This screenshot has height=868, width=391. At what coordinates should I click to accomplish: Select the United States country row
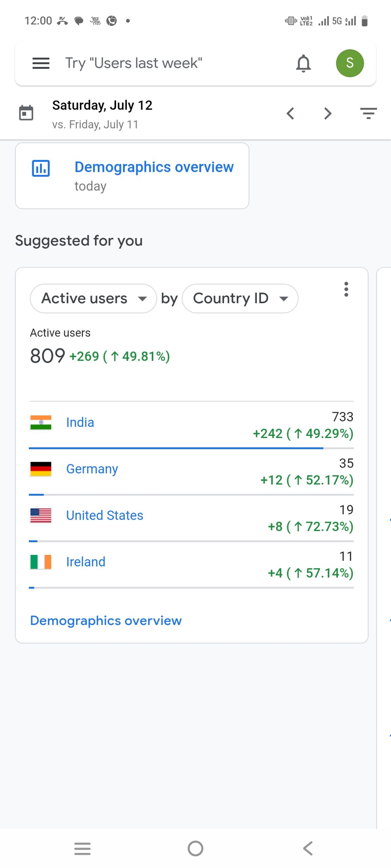(105, 515)
